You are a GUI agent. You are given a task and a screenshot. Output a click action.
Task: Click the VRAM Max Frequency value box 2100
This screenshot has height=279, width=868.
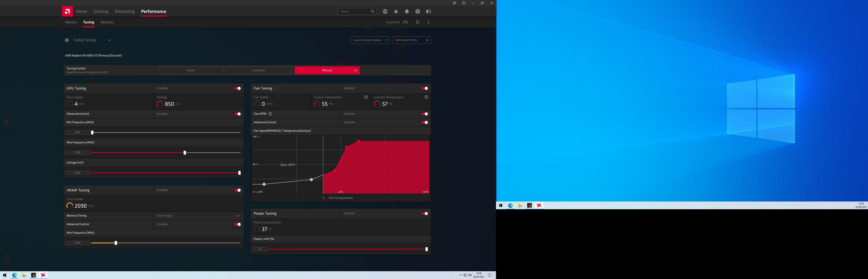[x=77, y=243]
